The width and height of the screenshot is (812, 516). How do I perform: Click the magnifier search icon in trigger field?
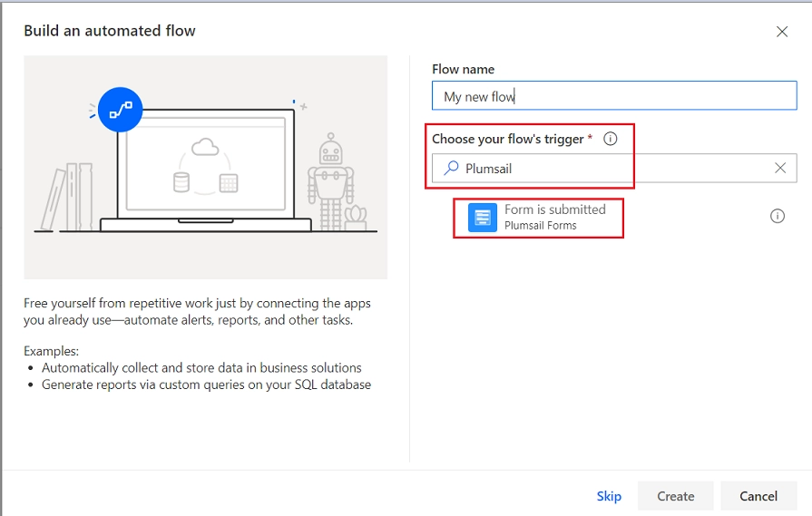click(x=451, y=168)
